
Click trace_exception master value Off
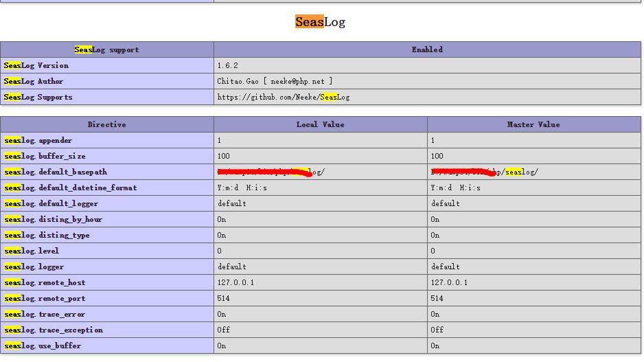(x=437, y=330)
